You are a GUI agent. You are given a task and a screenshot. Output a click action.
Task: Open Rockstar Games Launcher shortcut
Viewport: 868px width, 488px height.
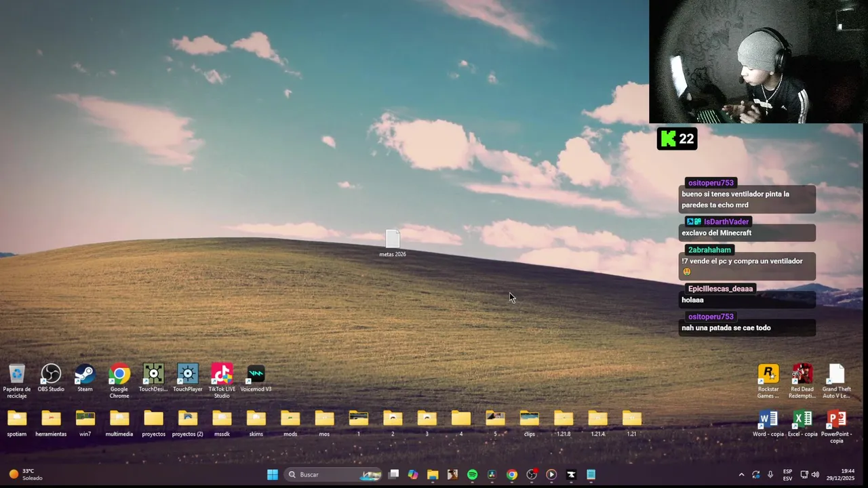coord(768,381)
